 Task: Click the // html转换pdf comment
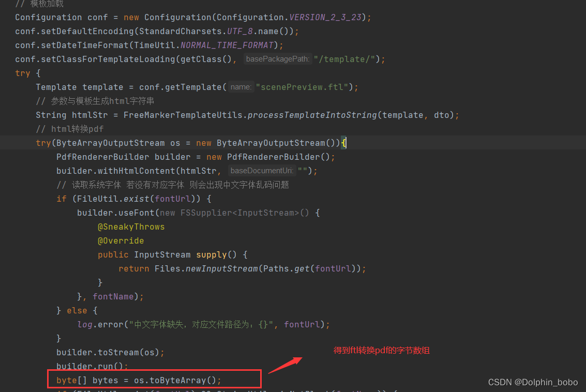point(69,129)
